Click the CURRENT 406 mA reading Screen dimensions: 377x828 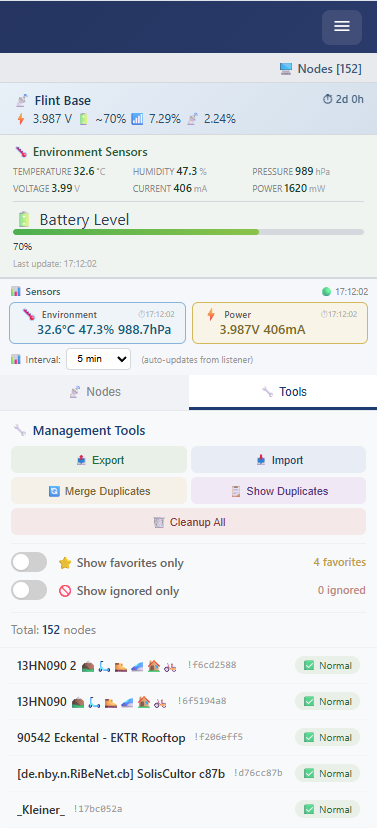tap(170, 189)
